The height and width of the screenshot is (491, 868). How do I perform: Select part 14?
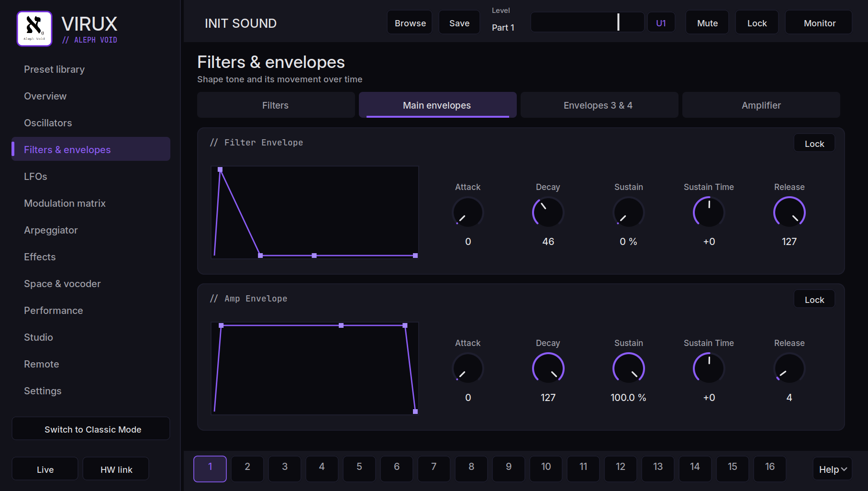tap(695, 469)
